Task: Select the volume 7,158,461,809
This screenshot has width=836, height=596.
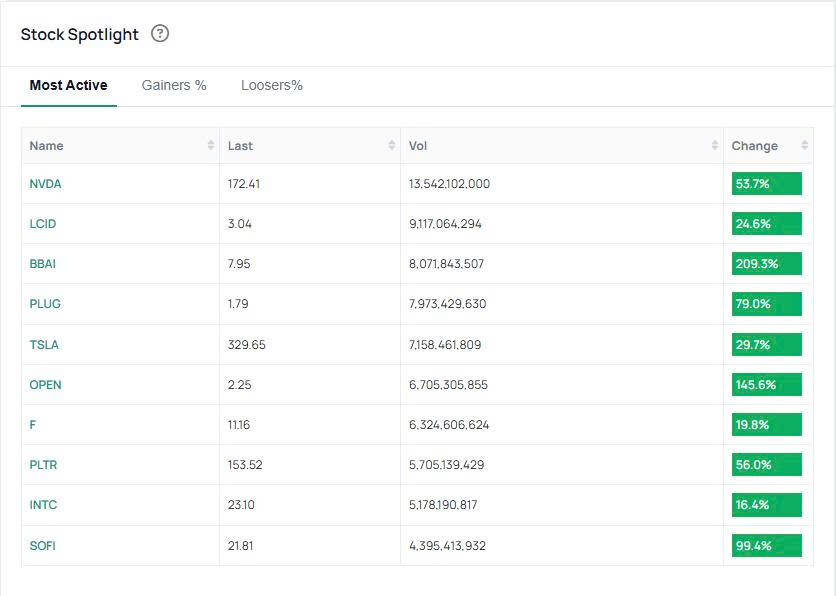Action: [x=445, y=345]
